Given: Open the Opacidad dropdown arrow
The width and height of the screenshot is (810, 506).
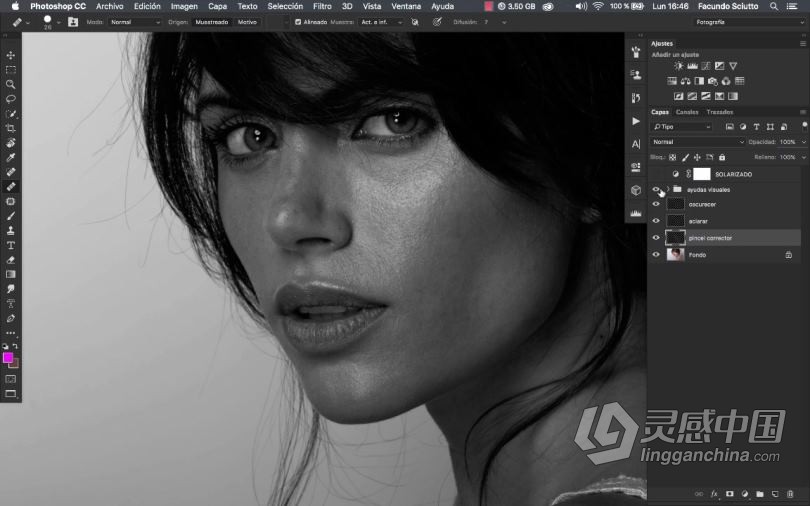Looking at the screenshot, I should (803, 142).
